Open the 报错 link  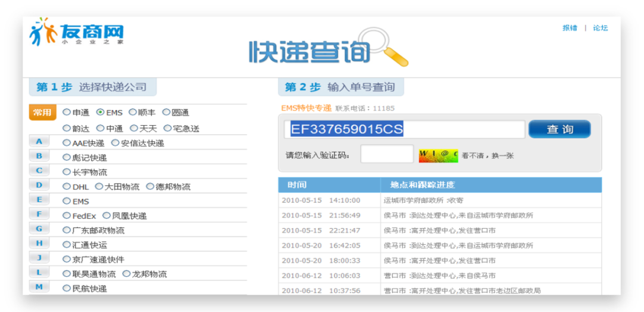pos(569,28)
